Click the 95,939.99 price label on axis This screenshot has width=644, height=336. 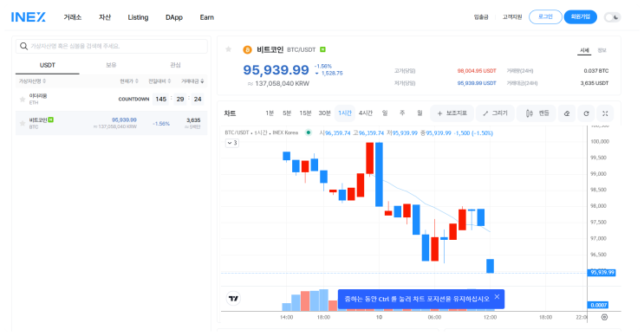[602, 273]
